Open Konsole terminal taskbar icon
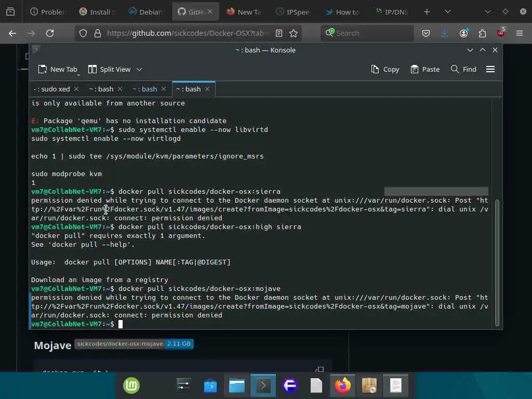The width and height of the screenshot is (532, 399). coord(263,385)
